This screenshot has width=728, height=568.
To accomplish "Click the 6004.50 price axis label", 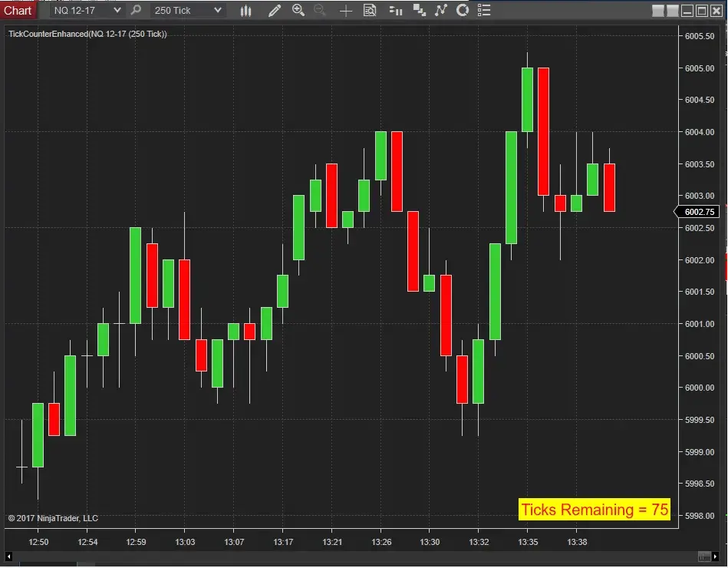I will point(700,100).
